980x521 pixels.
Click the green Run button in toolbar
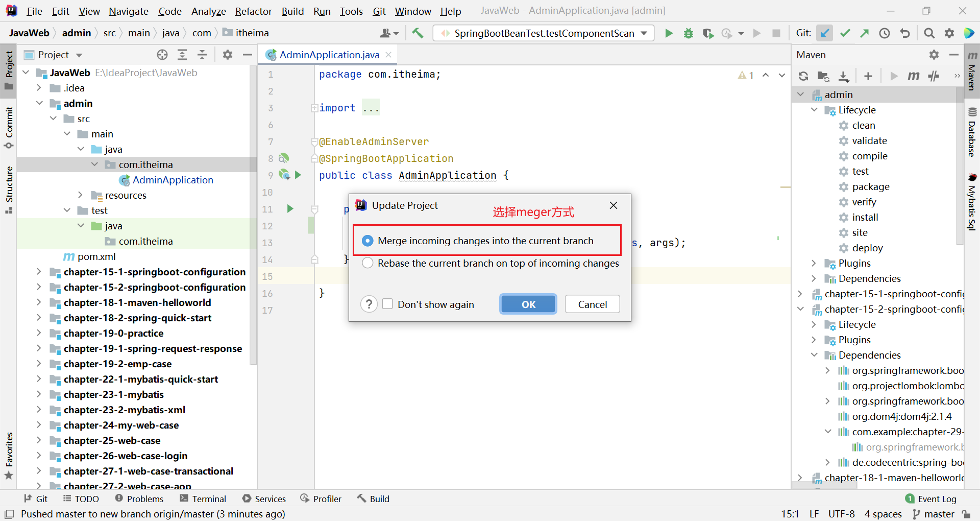pyautogui.click(x=669, y=33)
